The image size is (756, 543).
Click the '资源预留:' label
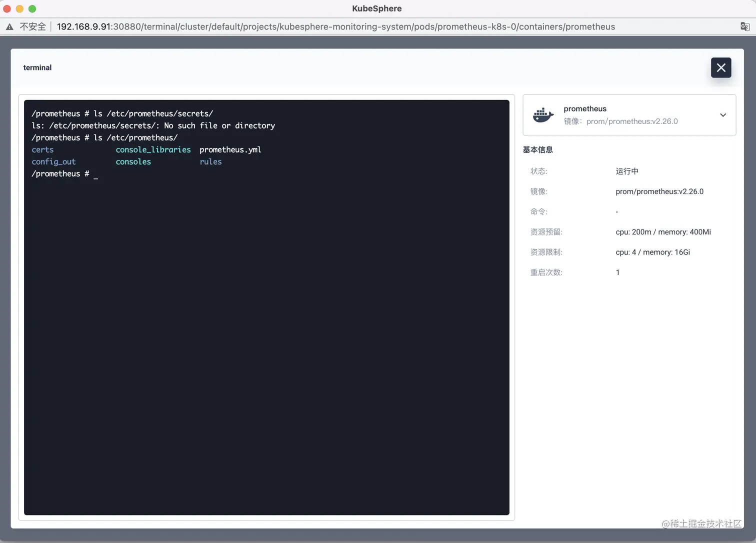[x=546, y=232]
